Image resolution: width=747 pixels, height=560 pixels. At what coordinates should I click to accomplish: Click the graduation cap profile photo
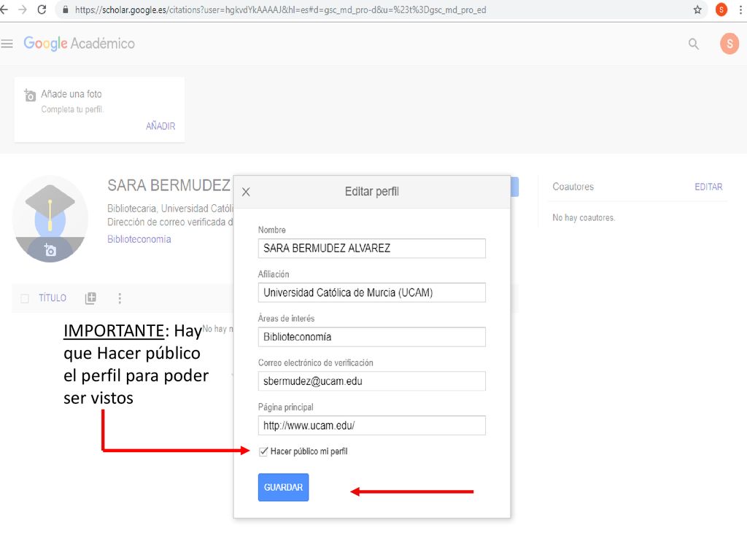(x=50, y=219)
